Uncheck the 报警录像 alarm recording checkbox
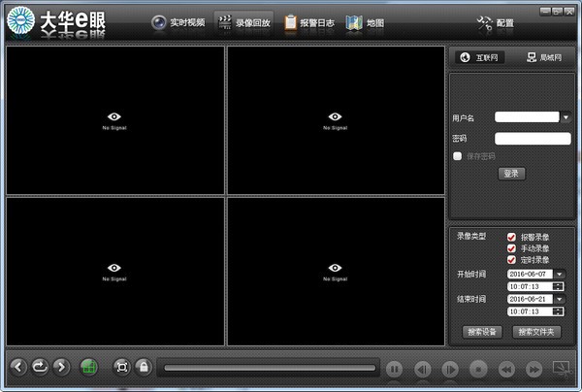This screenshot has height=392, width=582. coord(511,237)
